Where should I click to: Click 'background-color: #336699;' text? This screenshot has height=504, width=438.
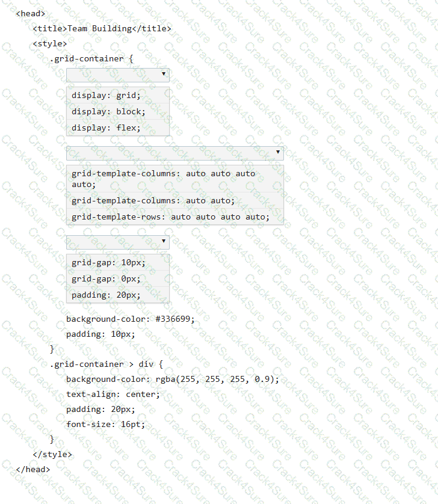click(130, 319)
